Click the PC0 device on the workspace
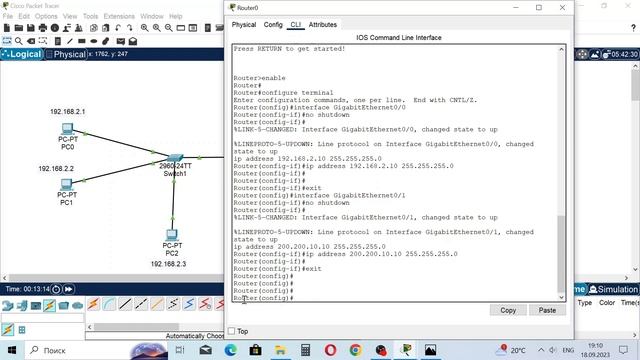Viewport: 640px width, 360px height. tap(67, 129)
